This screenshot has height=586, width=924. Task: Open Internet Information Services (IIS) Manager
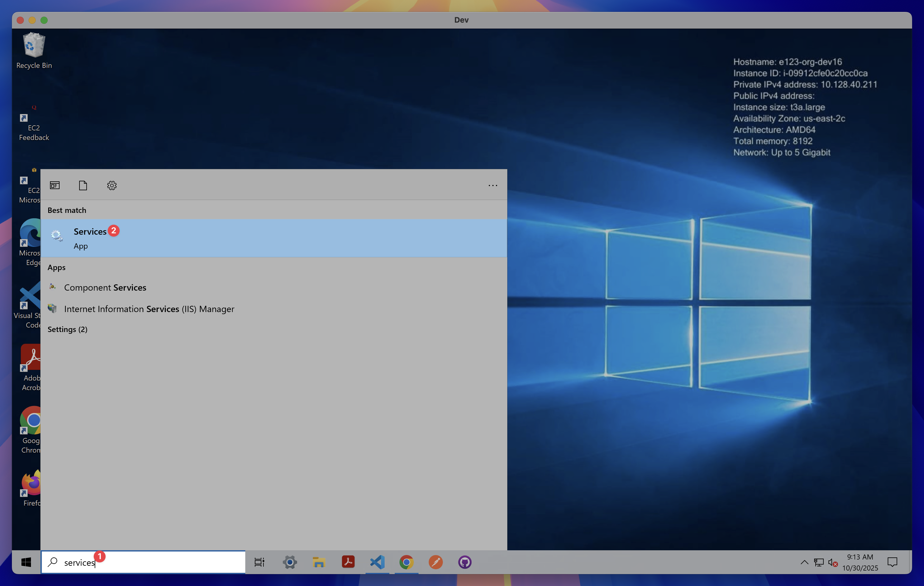[x=149, y=309]
